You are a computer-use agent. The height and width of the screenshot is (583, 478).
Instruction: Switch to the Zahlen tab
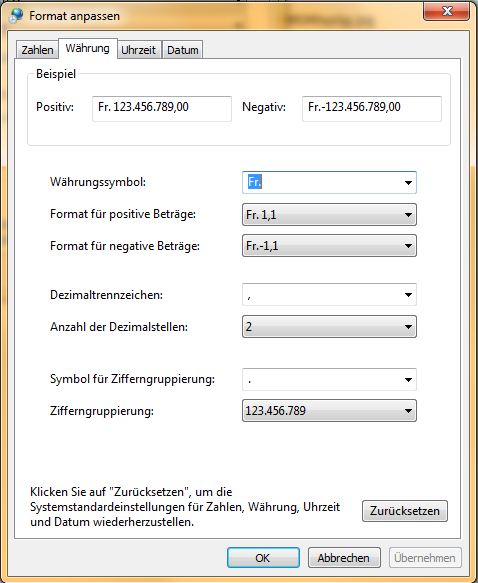click(37, 49)
